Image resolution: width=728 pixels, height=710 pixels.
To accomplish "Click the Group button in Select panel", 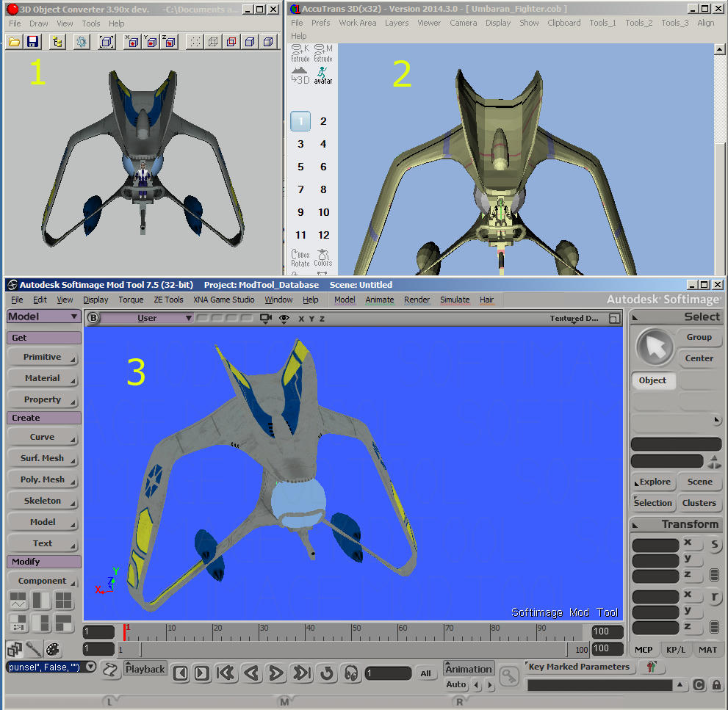I will 699,337.
